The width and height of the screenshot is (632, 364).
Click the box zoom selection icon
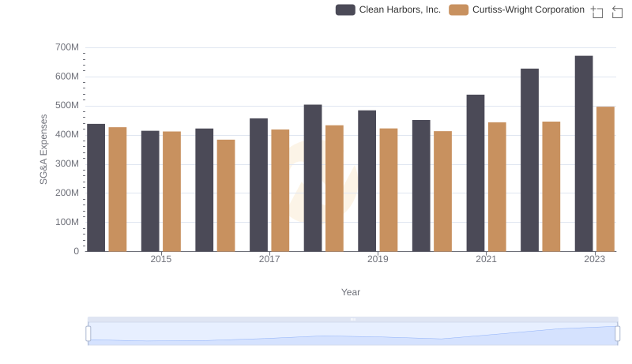[597, 12]
